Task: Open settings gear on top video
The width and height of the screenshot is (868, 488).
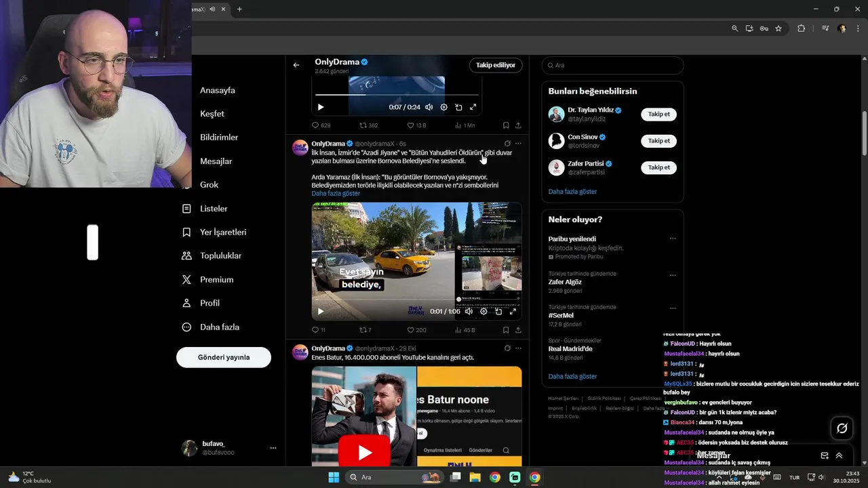Action: click(443, 107)
